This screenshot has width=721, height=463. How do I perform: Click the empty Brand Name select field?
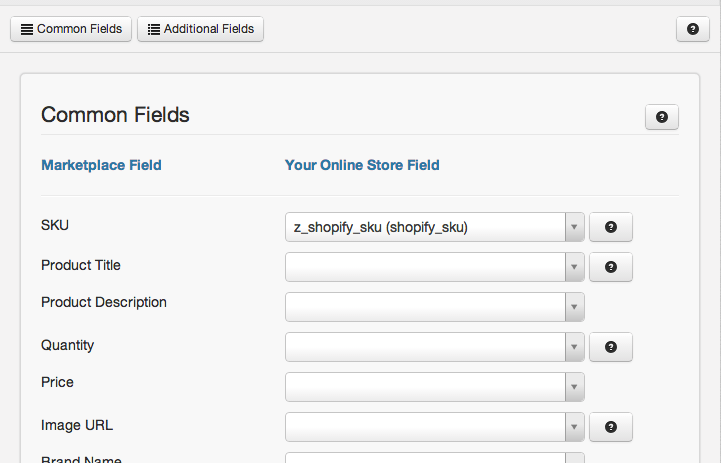(x=435, y=458)
